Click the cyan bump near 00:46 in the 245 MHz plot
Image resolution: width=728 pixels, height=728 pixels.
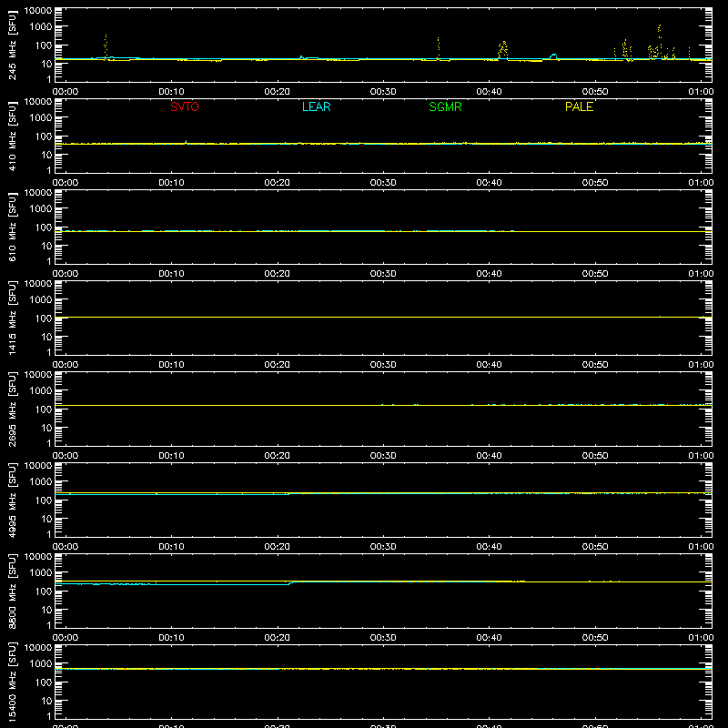tap(553, 56)
